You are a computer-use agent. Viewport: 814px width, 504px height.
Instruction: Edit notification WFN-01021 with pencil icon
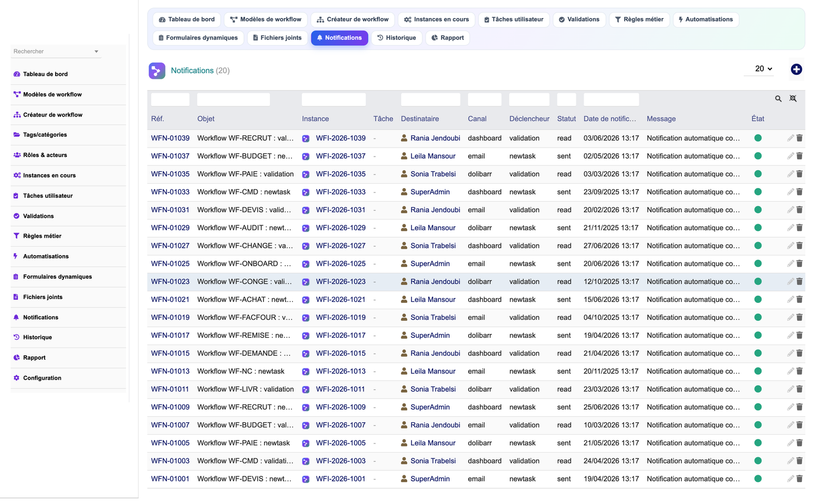pos(790,300)
